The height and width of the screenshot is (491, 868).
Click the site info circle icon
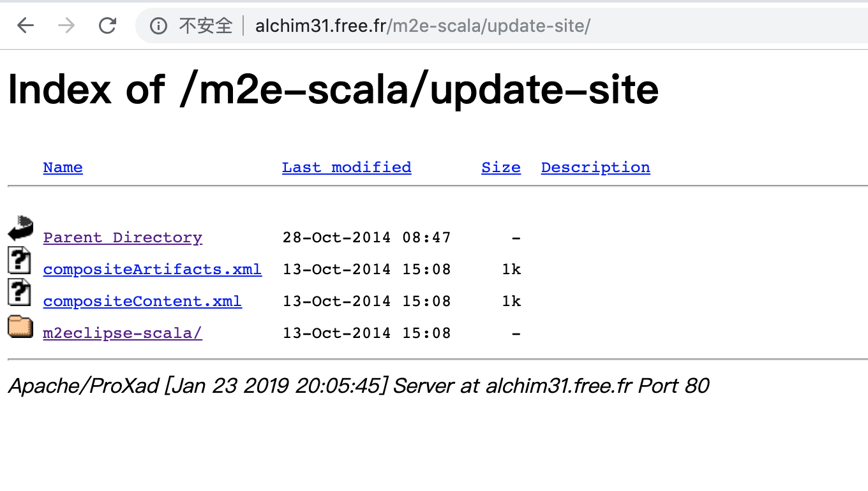pos(157,26)
